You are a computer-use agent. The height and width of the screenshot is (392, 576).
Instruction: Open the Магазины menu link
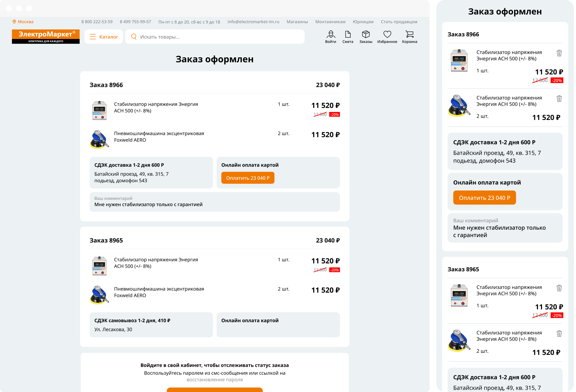(297, 22)
